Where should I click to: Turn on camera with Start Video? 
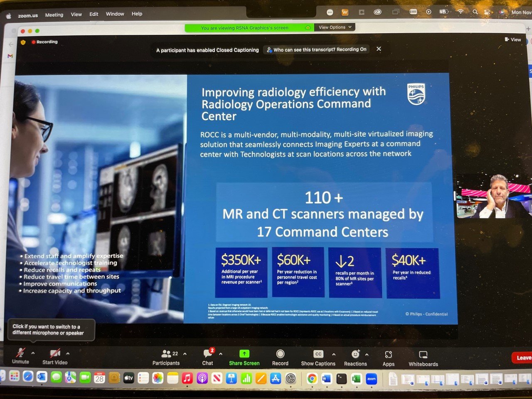click(x=55, y=353)
